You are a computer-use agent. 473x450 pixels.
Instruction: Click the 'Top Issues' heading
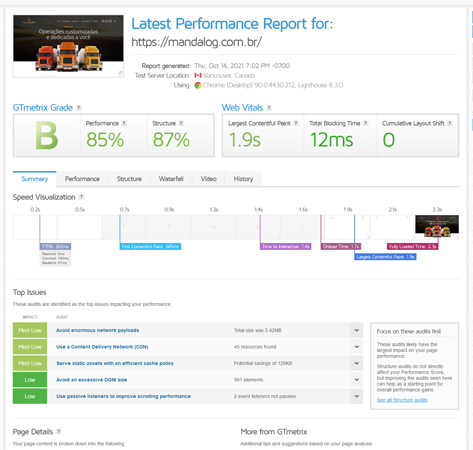(29, 292)
